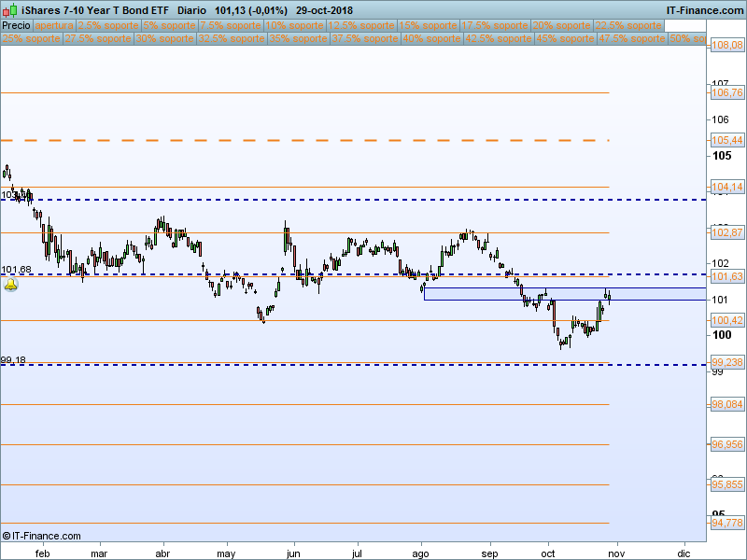Screen dimensions: 747x560
Task: Click the © IT-Finance.com copyright text
Action: click(42, 536)
